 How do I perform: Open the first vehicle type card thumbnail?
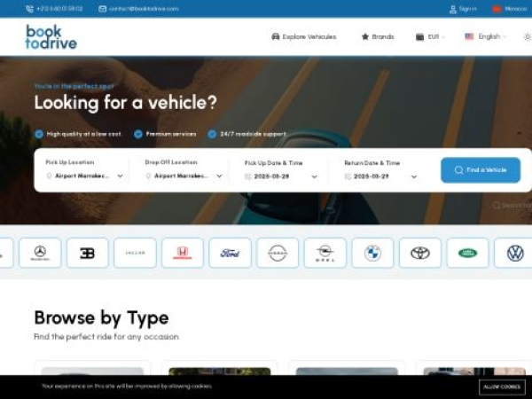(x=92, y=372)
